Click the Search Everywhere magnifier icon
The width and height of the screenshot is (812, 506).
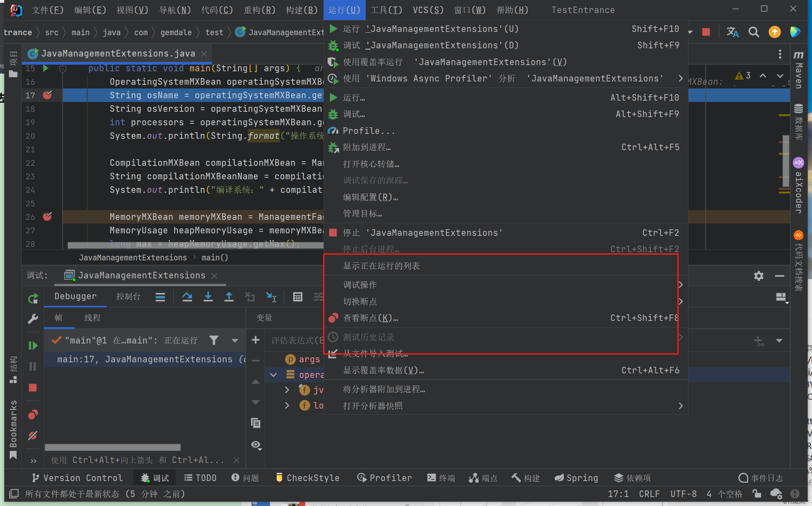tap(754, 32)
